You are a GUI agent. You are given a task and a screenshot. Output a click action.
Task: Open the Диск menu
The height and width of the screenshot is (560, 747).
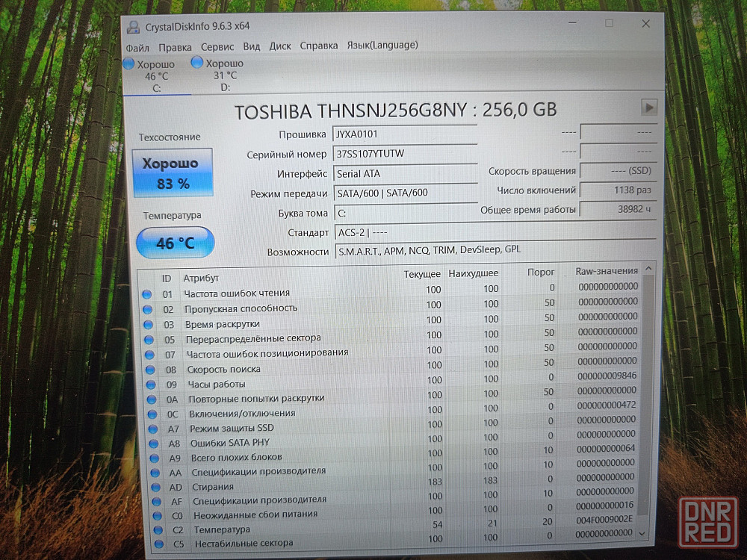pyautogui.click(x=280, y=46)
